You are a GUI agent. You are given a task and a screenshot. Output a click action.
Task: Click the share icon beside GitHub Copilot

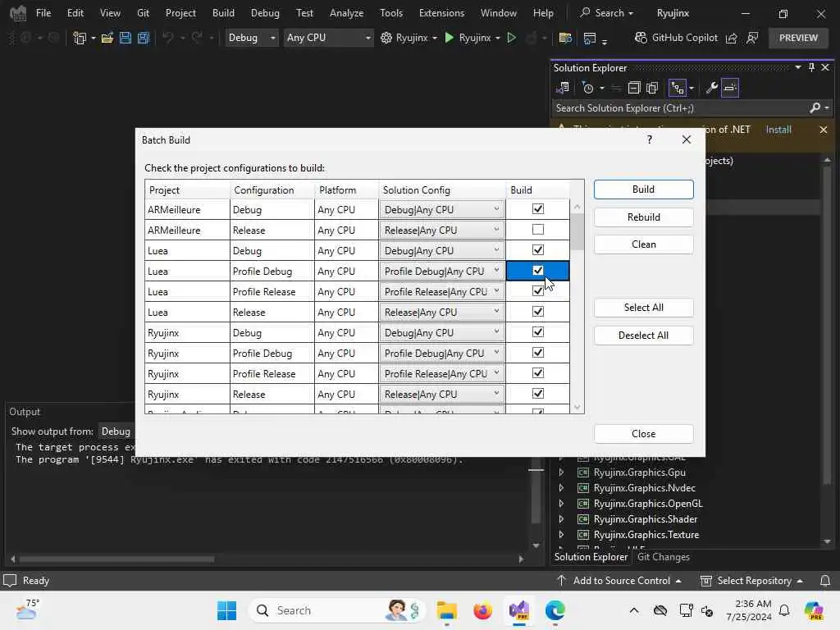coord(731,38)
